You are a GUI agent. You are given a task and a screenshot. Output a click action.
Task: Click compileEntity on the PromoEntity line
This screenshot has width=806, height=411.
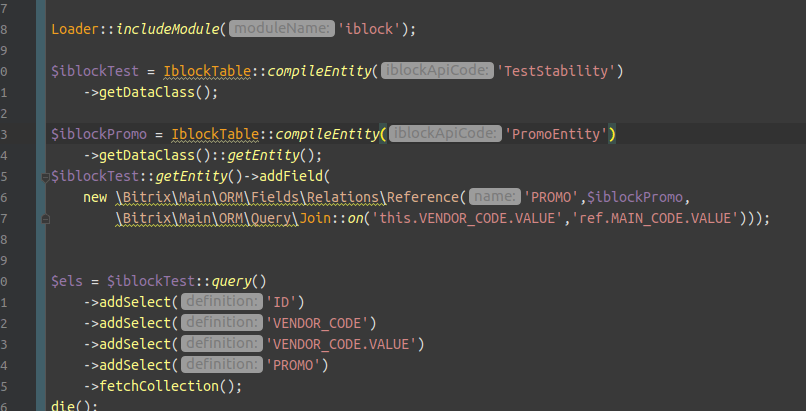[327, 135]
